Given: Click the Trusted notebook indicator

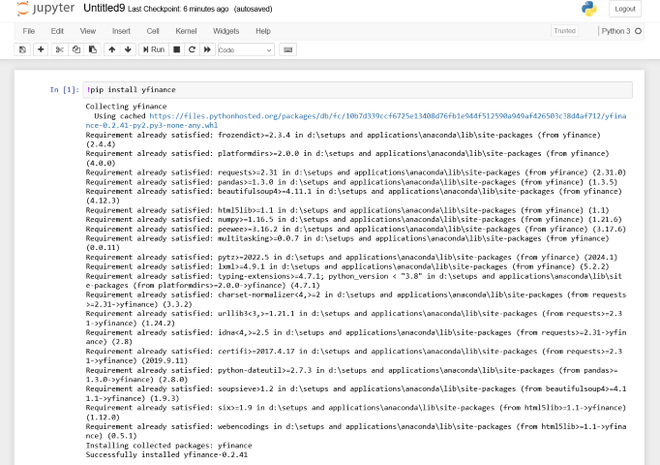Looking at the screenshot, I should click(564, 31).
